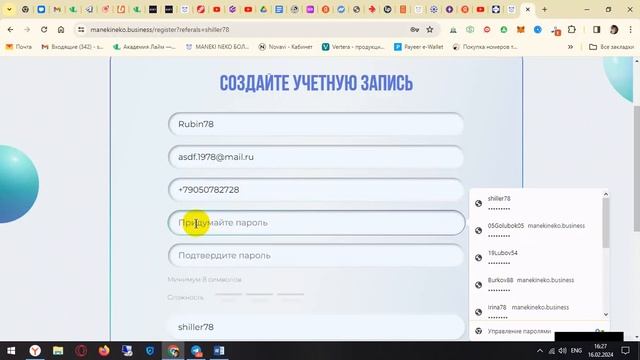Open Telegram from taskbar
Viewport: 640px width, 360px height.
[196, 351]
